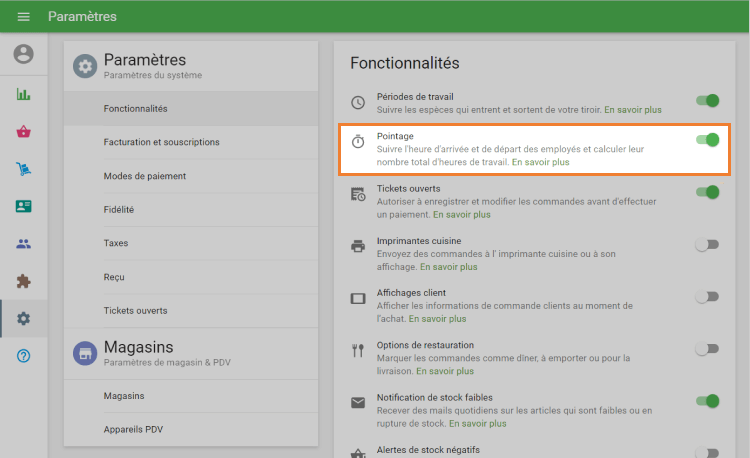This screenshot has width=750, height=458.
Task: Open Facturation et souscriptions
Action: [191, 142]
